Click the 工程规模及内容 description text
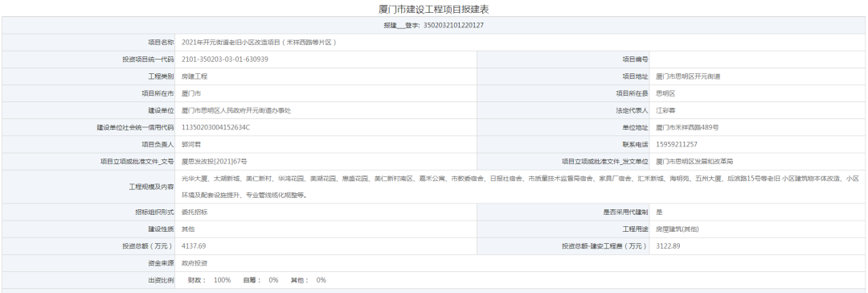 coord(520,187)
